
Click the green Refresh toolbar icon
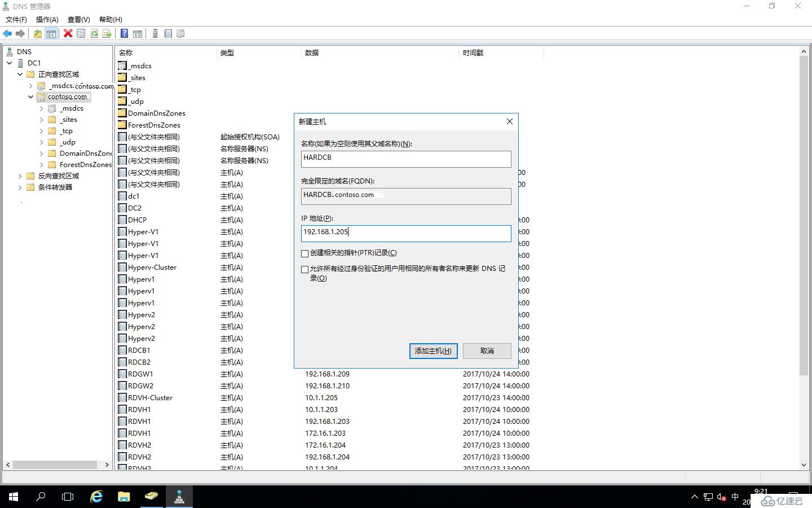click(x=94, y=34)
